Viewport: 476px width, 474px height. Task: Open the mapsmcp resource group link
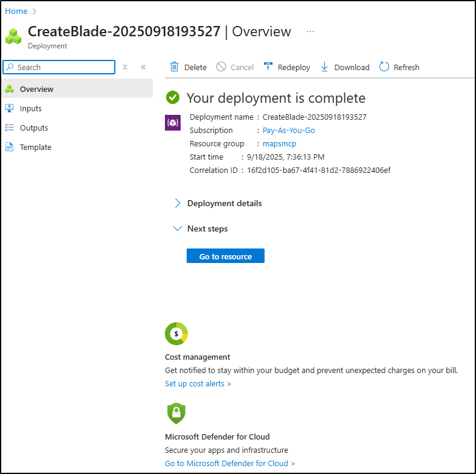click(x=279, y=143)
